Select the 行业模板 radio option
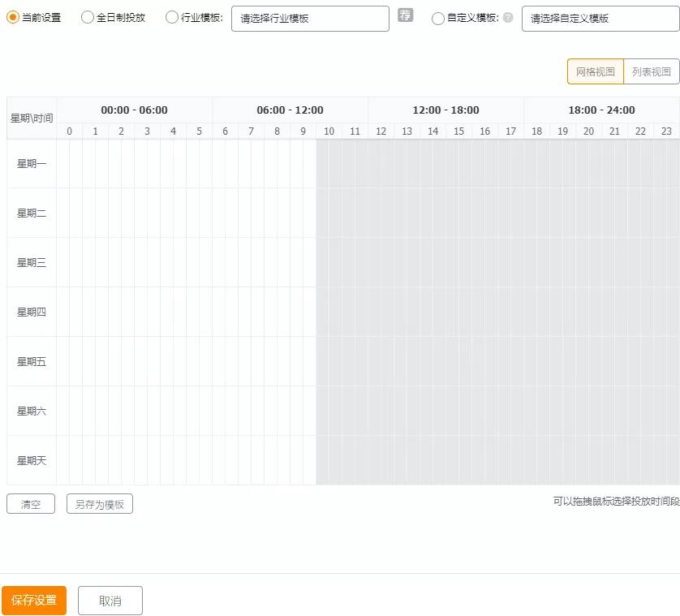This screenshot has height=616, width=680. tap(171, 15)
